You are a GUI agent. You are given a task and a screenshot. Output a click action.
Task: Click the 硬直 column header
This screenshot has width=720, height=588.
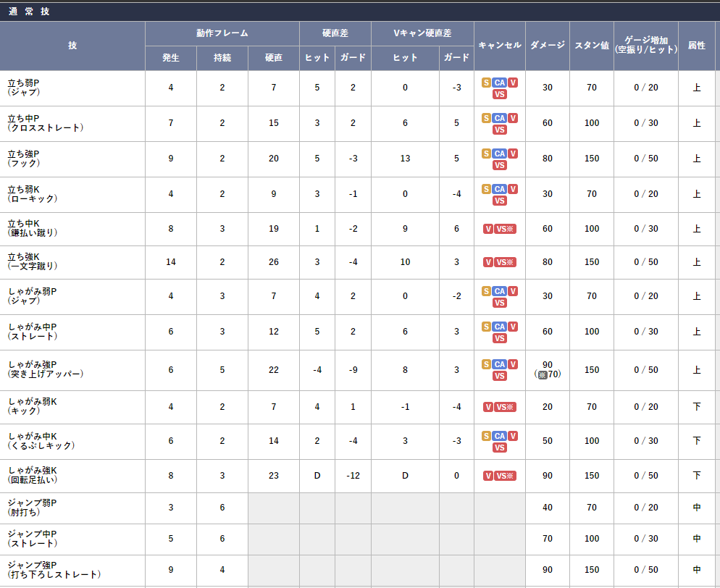click(274, 58)
